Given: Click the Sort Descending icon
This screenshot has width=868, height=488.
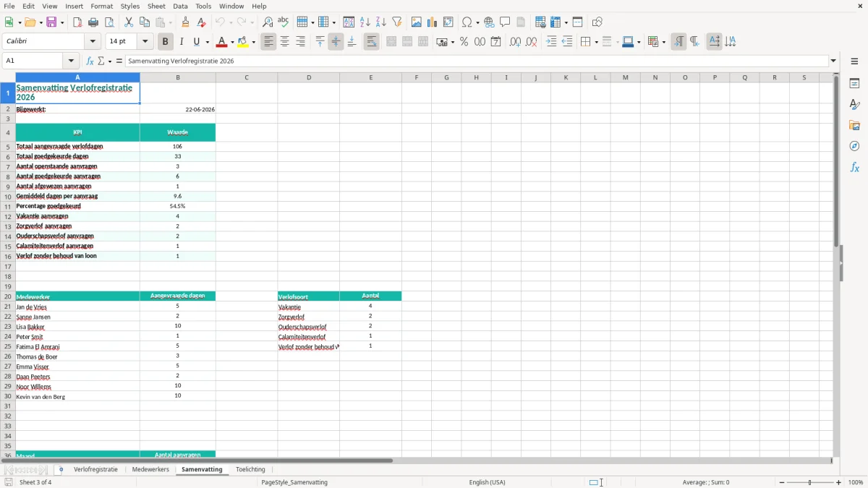Looking at the screenshot, I should tap(381, 22).
